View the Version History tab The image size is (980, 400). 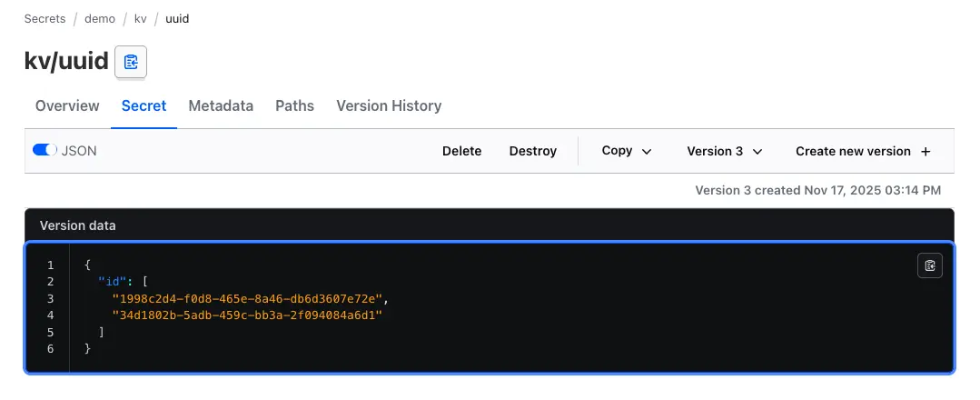389,106
